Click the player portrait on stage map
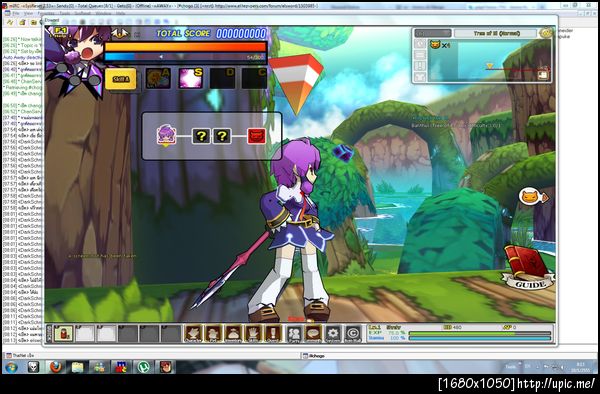This screenshot has height=394, width=600. click(x=166, y=135)
